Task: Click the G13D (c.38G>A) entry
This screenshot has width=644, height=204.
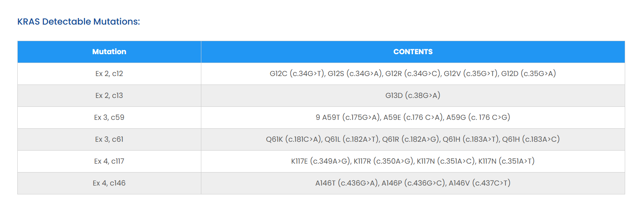Action: coord(413,96)
